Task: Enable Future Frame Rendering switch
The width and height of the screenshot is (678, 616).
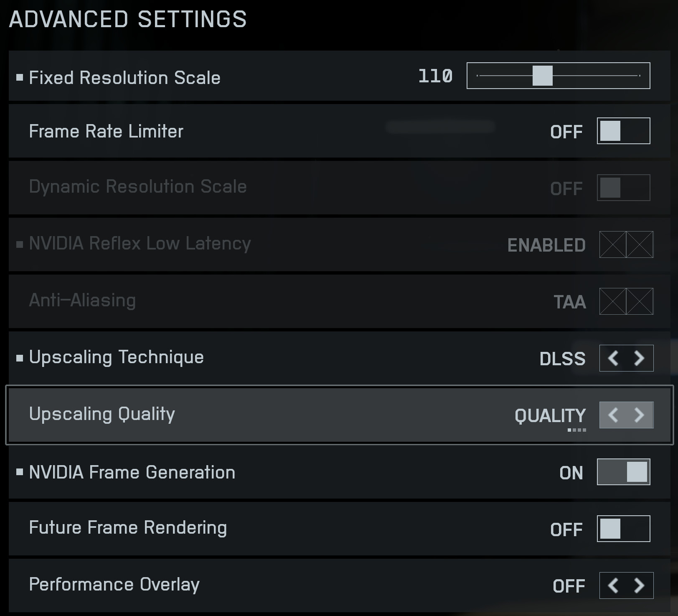Action: click(x=623, y=529)
